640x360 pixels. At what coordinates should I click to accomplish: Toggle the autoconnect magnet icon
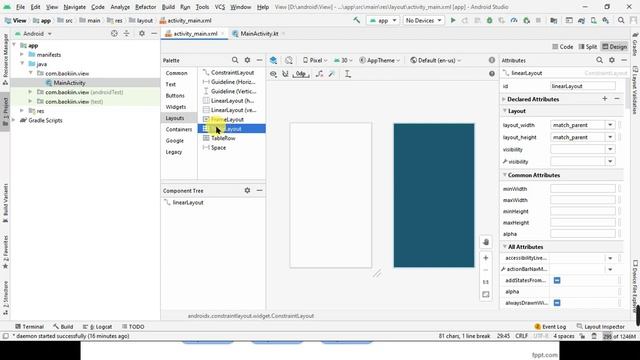[285, 74]
